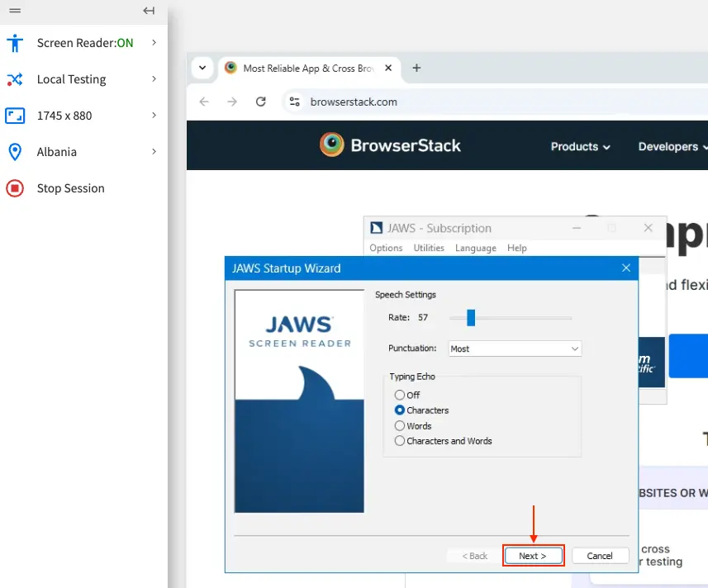Click the resolution display icon
708x588 pixels.
[14, 116]
